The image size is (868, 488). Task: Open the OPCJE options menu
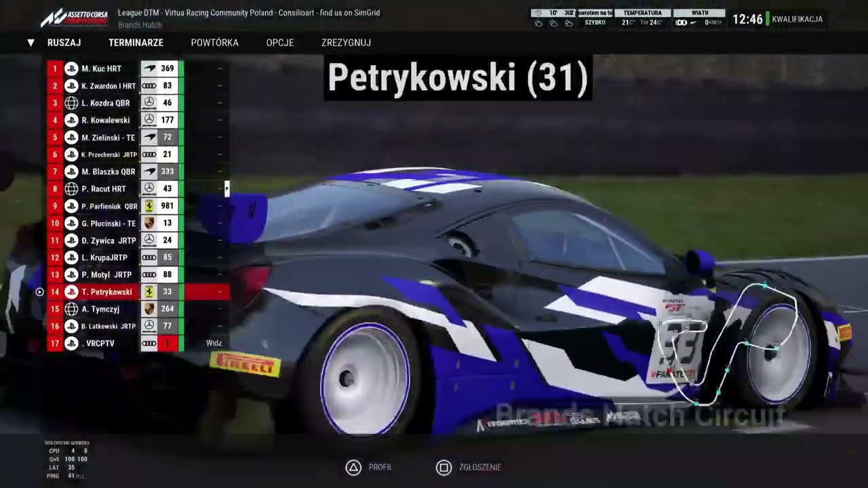pos(280,43)
